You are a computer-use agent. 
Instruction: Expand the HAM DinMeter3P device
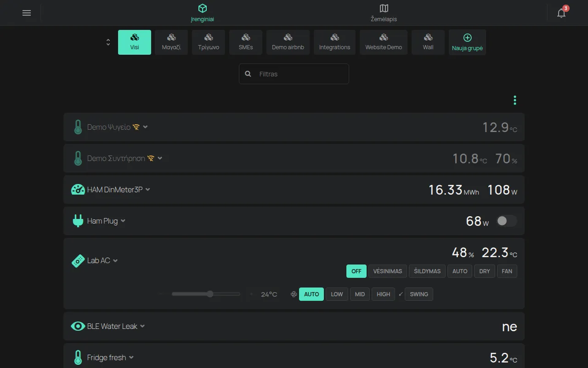(x=148, y=190)
